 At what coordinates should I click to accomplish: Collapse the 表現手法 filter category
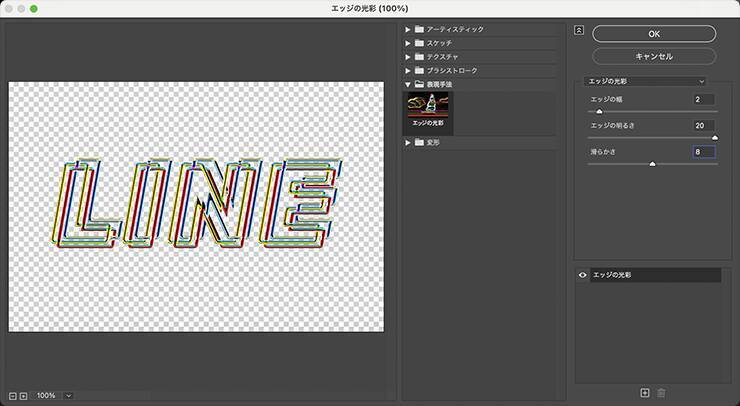click(408, 85)
